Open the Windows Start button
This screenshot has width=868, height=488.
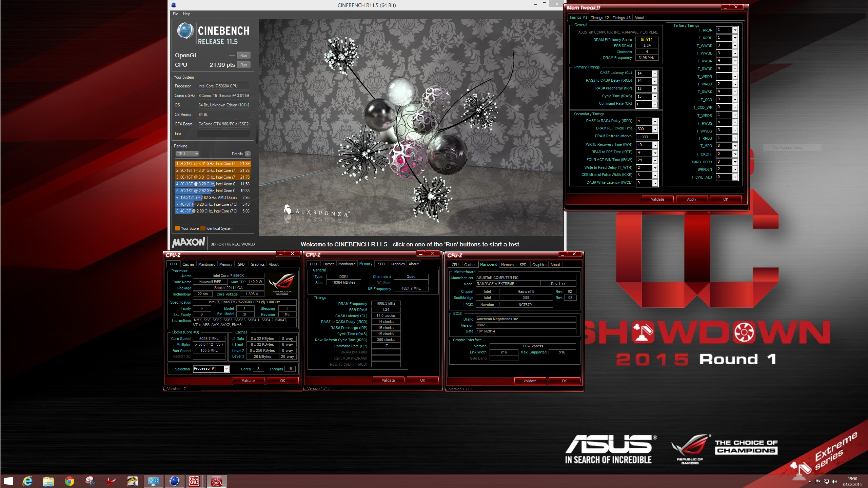point(8,481)
